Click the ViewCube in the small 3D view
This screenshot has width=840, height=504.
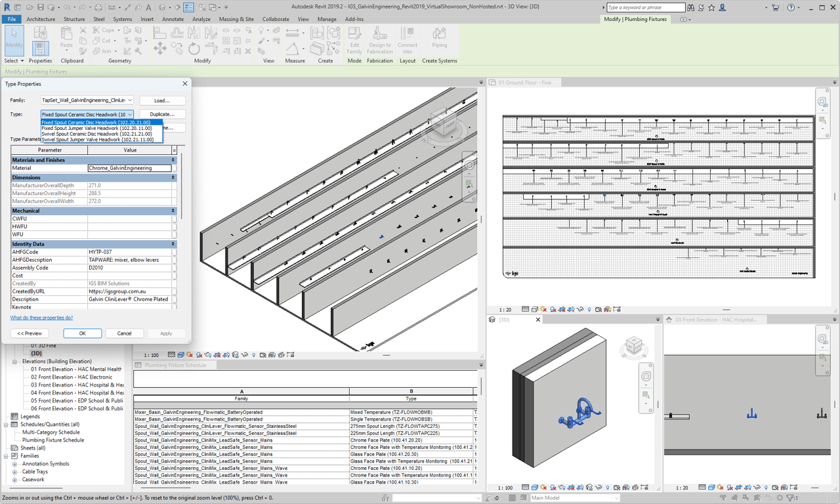click(x=634, y=345)
